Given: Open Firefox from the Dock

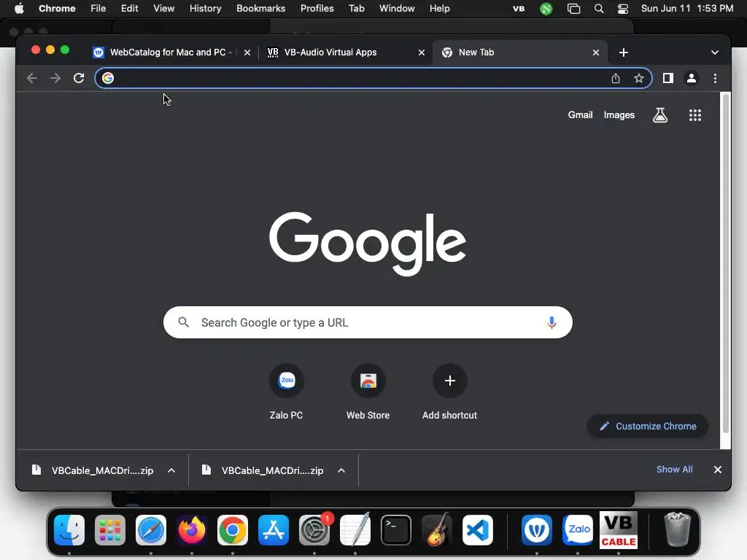Looking at the screenshot, I should 192,530.
